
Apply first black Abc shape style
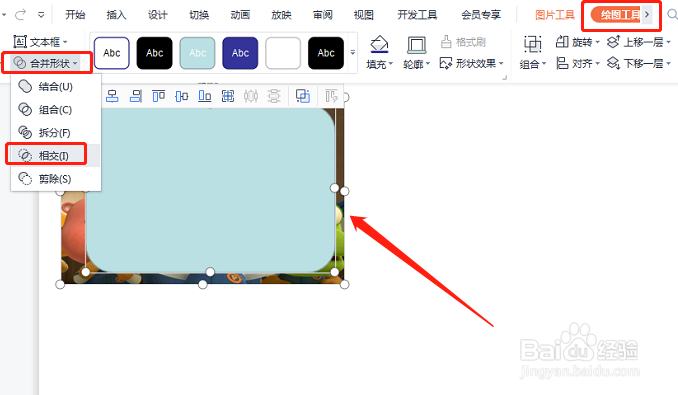click(154, 53)
